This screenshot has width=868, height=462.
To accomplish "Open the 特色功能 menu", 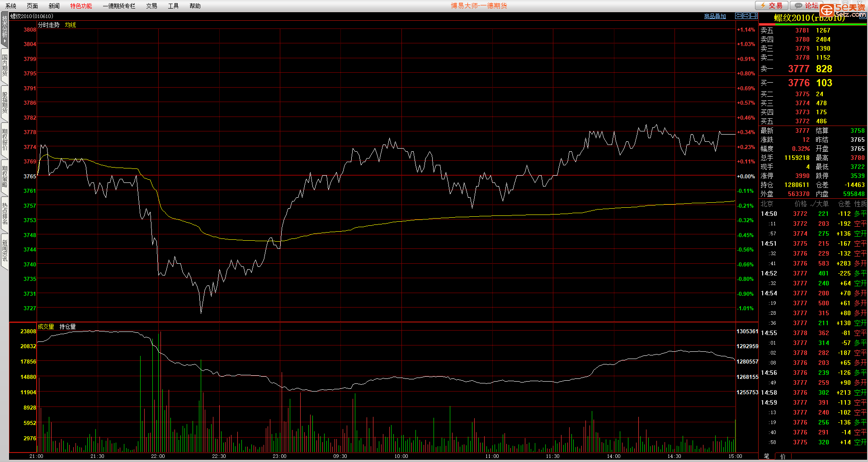I will [81, 6].
